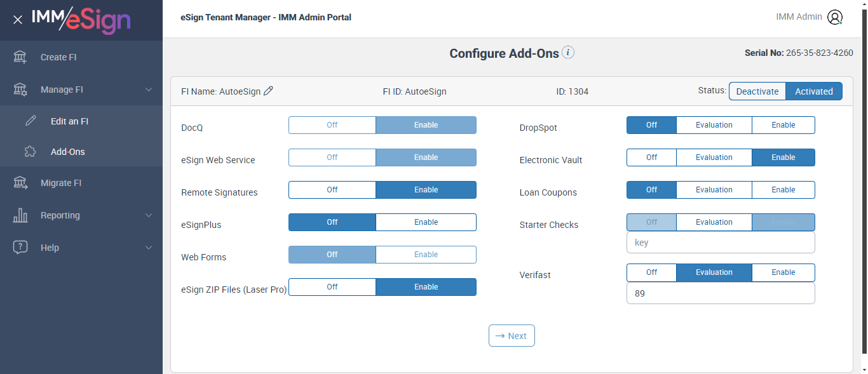
Task: Turn Remote Signatures off
Action: 332,190
